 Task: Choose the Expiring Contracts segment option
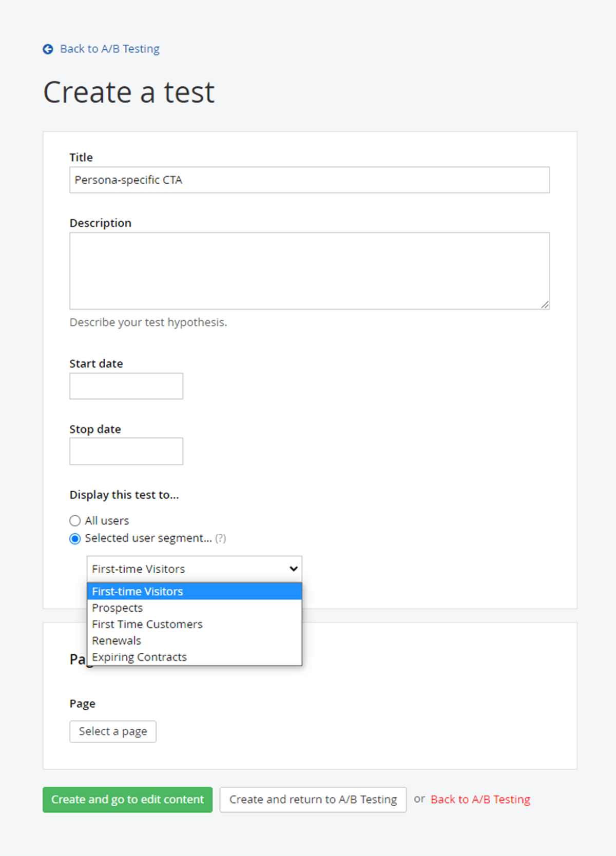[139, 657]
